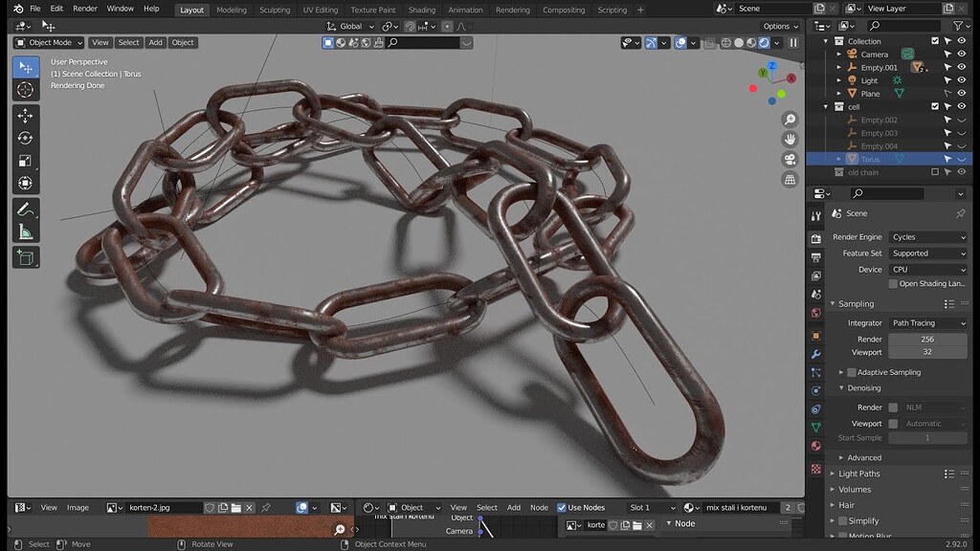Select the Transform tool
Image resolution: width=980 pixels, height=551 pixels.
[x=26, y=183]
